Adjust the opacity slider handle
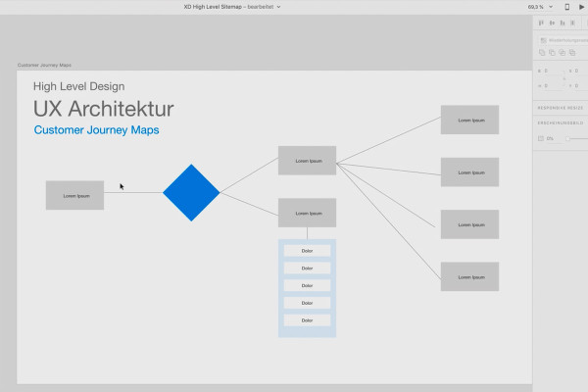Viewport: 588px width, 392px height. [568, 139]
